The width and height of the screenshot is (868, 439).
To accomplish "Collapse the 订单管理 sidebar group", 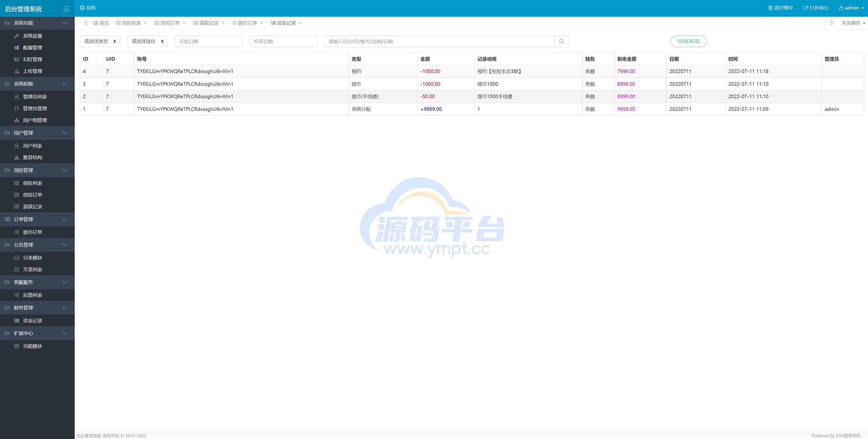I will 37,219.
